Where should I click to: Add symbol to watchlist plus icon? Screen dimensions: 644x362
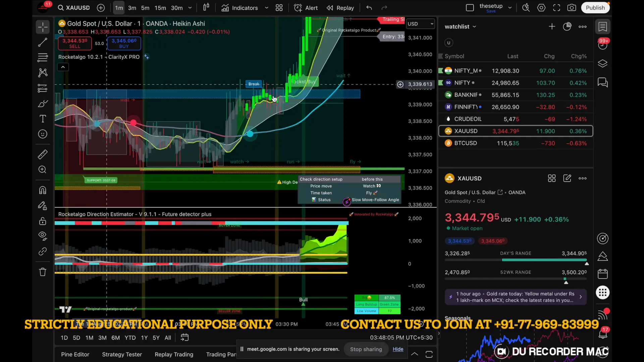point(552,26)
